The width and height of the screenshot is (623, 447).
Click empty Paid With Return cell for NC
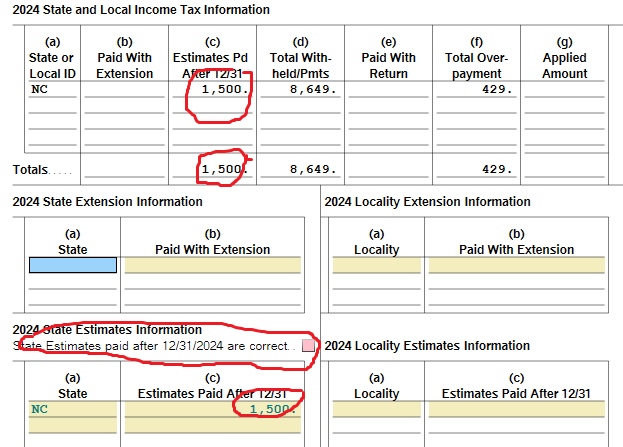(388, 89)
